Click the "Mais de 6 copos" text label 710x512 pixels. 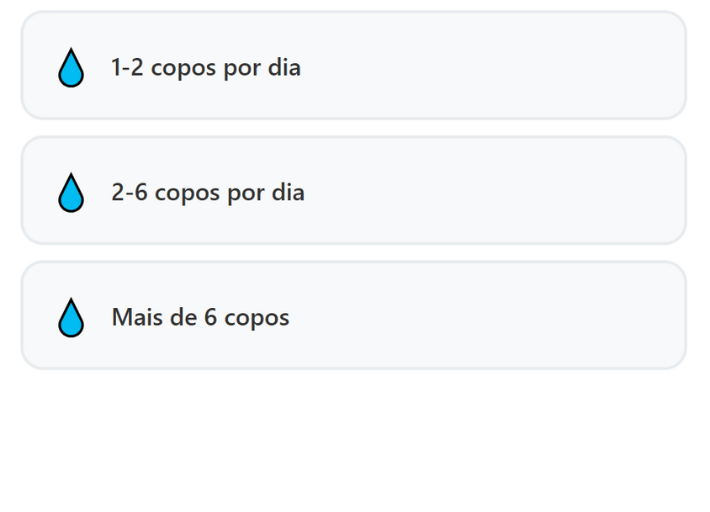point(200,318)
